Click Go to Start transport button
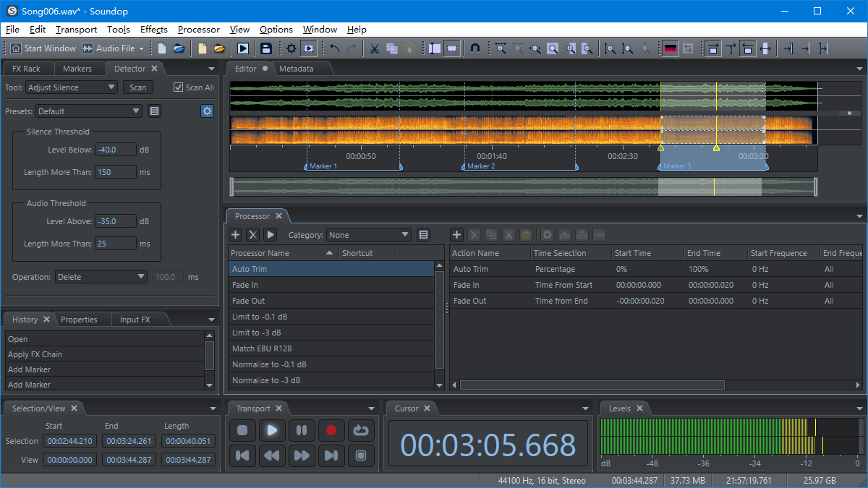 (x=242, y=455)
